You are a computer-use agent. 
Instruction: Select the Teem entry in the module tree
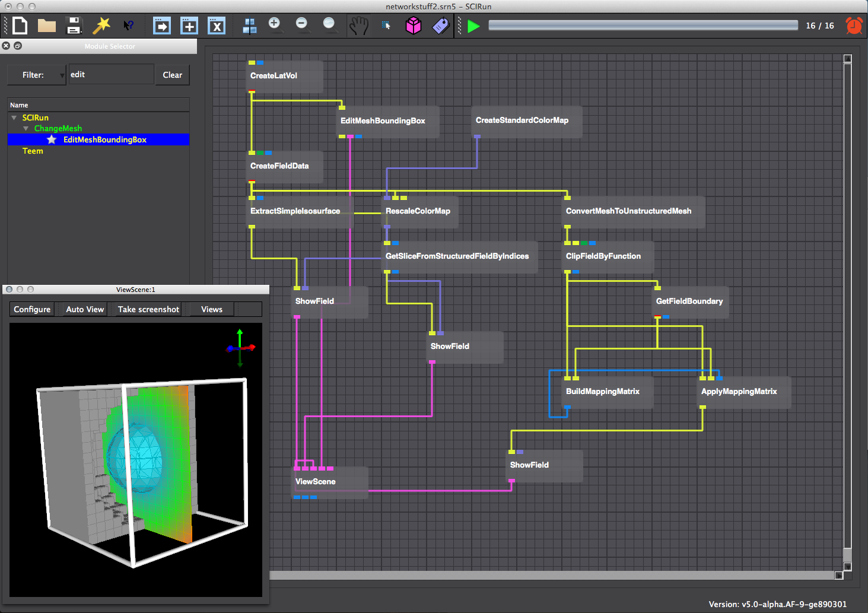(x=33, y=151)
